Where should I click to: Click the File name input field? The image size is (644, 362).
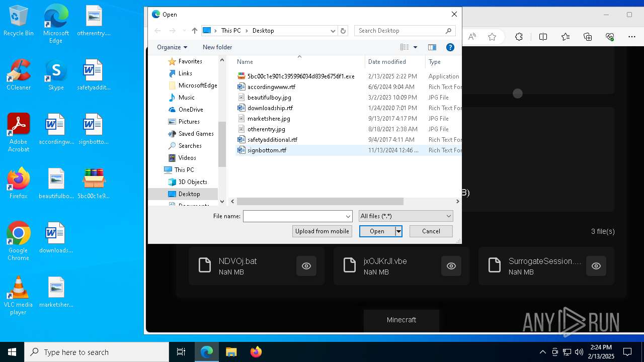[294, 216]
